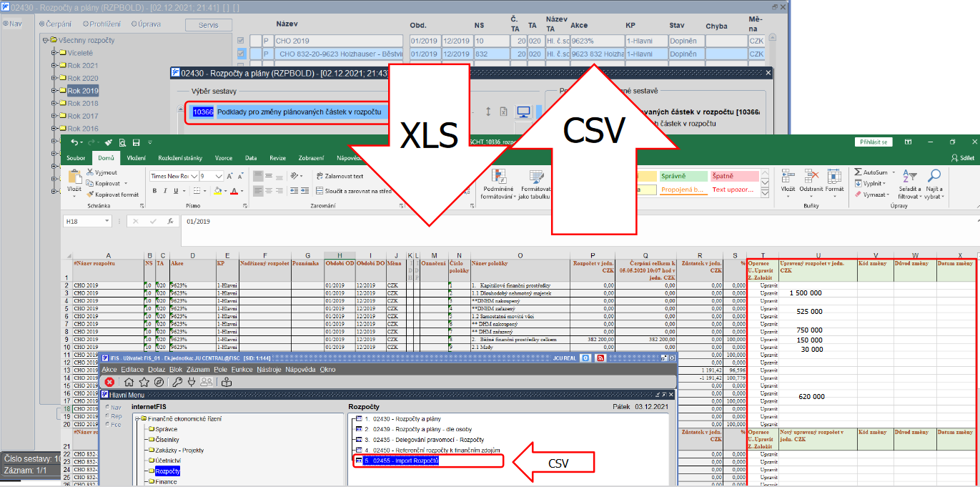Image resolution: width=980 pixels, height=487 pixels.
Task: Click the red font color A button
Action: [233, 191]
